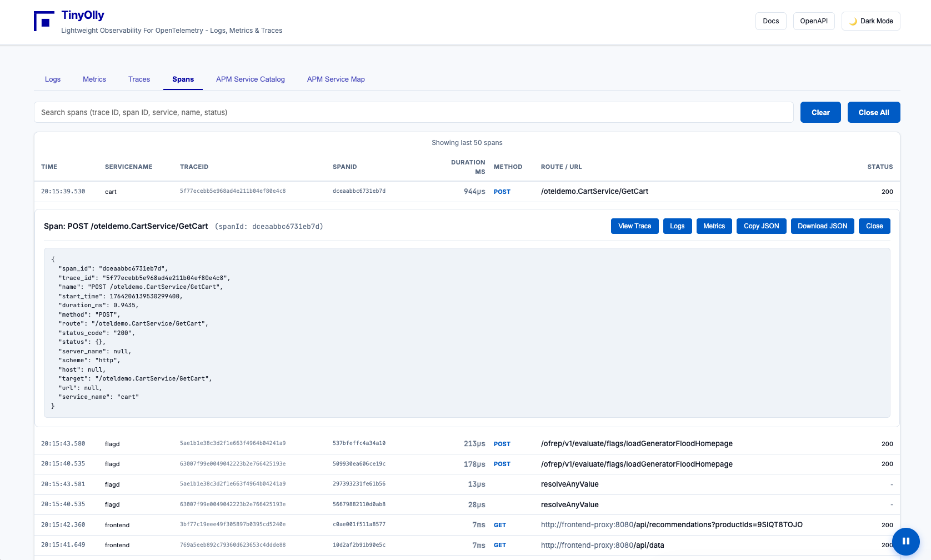Open the Docs link
Screen dimensions: 931x560
[x=770, y=21]
